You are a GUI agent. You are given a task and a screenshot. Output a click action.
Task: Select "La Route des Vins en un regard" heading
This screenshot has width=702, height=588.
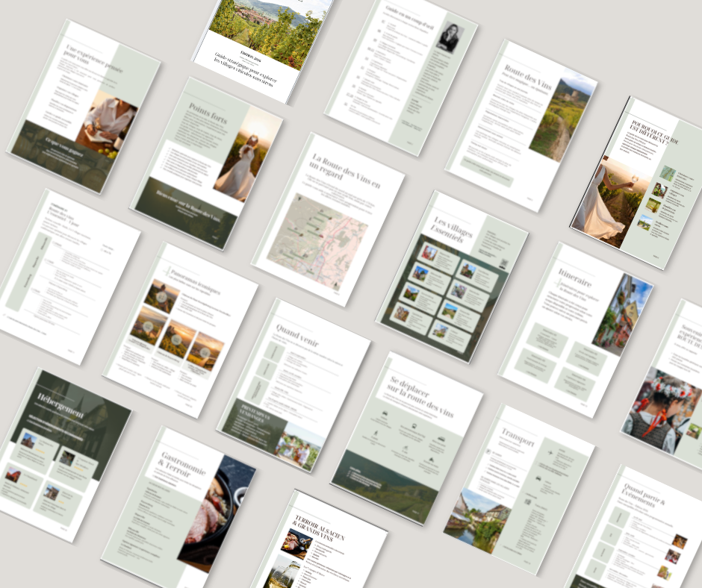tap(344, 172)
